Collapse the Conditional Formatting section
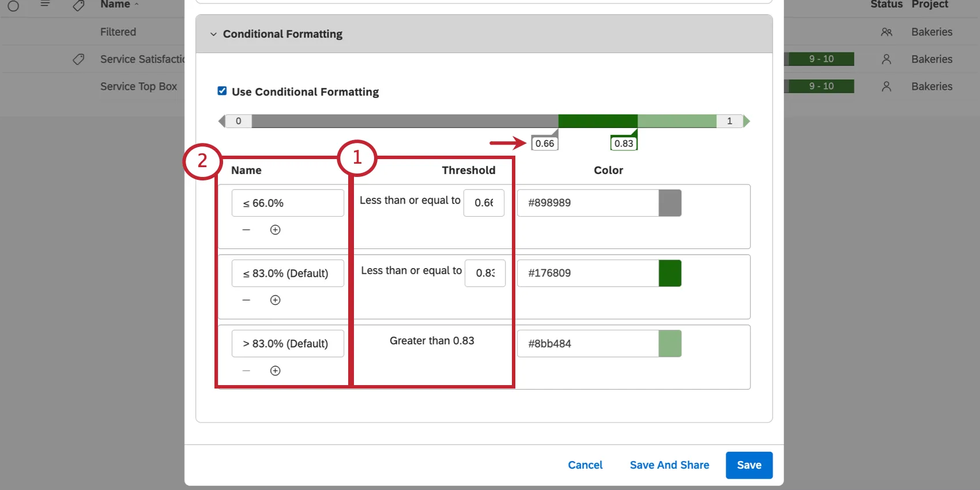 coord(213,34)
